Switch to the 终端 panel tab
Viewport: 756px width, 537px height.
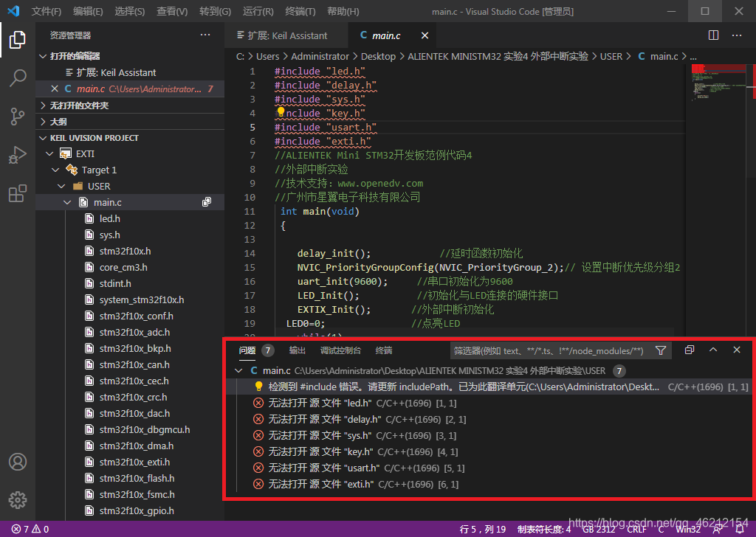click(384, 350)
